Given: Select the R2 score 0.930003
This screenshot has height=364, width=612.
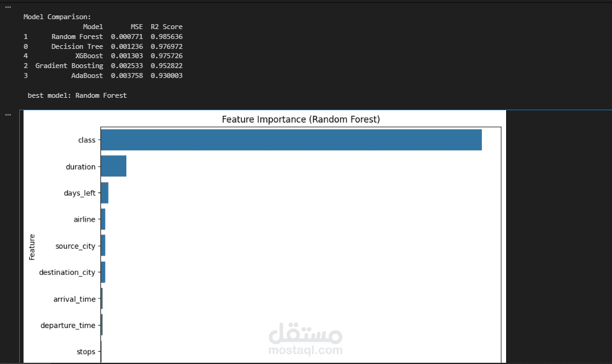Looking at the screenshot, I should click(167, 76).
